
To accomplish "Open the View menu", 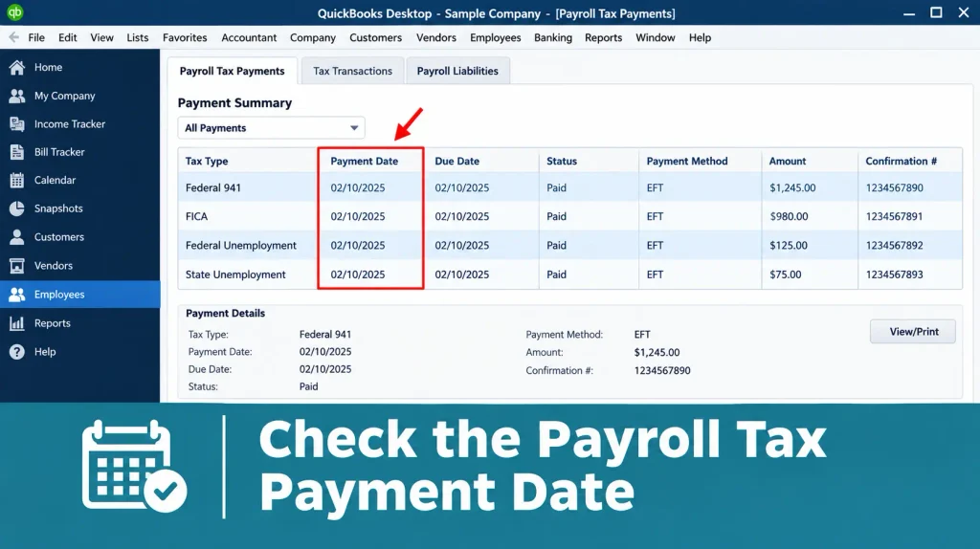I will pyautogui.click(x=101, y=37).
